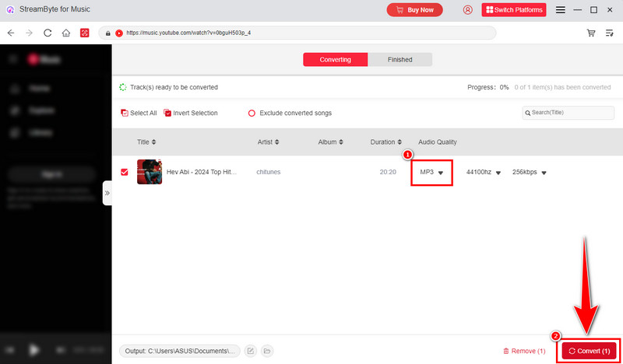Switch to the Converting tab

point(336,60)
